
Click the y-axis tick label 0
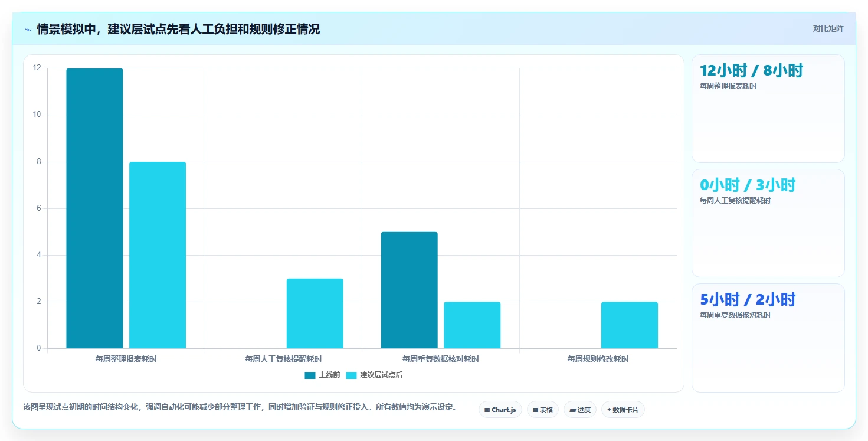click(39, 348)
